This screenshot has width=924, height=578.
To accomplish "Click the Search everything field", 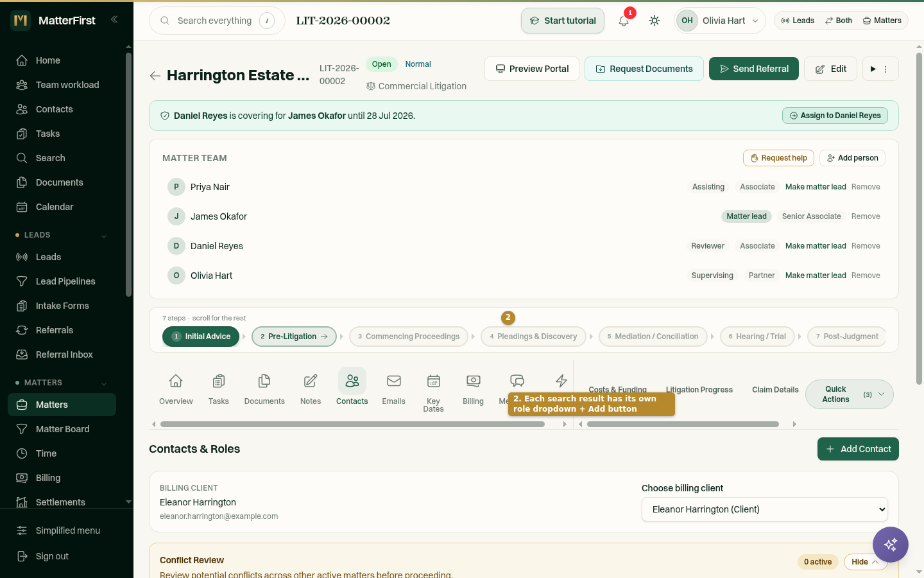I will click(217, 21).
